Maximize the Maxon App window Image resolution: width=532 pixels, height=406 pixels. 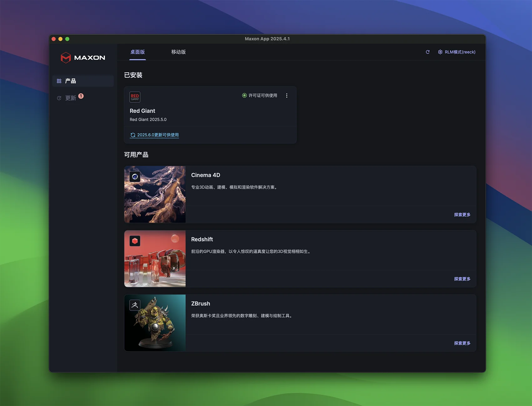pos(67,39)
